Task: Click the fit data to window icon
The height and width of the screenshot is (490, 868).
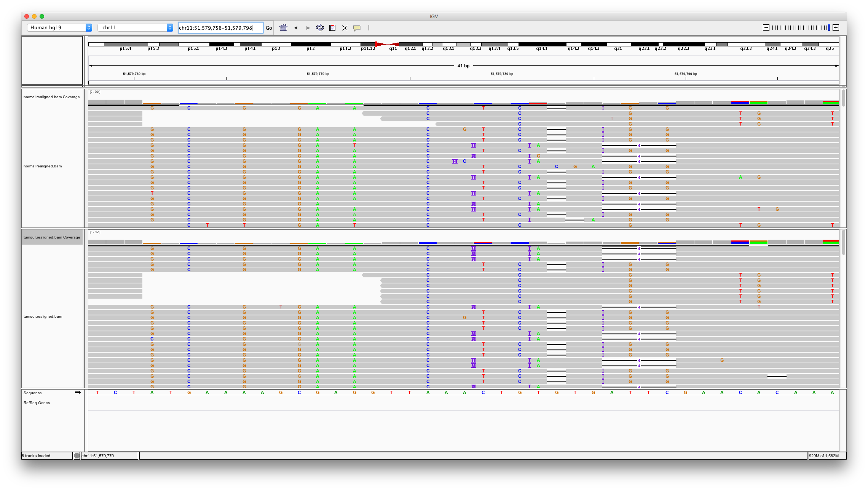Action: 345,27
